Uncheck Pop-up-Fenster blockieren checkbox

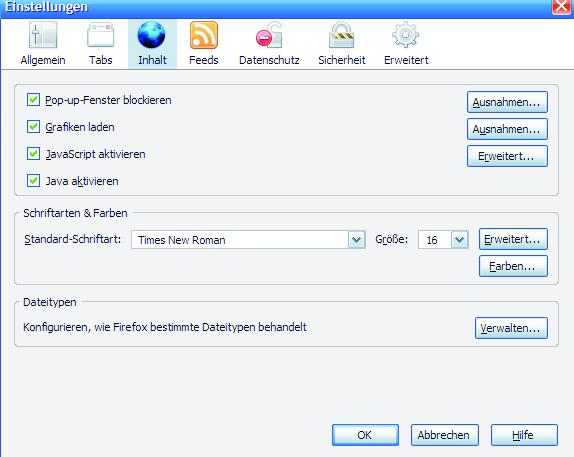[x=33, y=100]
